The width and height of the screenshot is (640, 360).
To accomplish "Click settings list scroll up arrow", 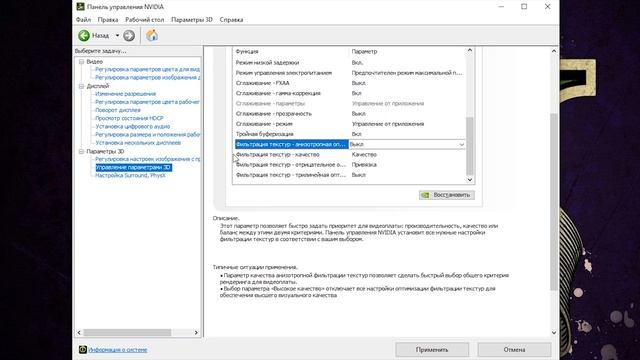I will (x=470, y=51).
